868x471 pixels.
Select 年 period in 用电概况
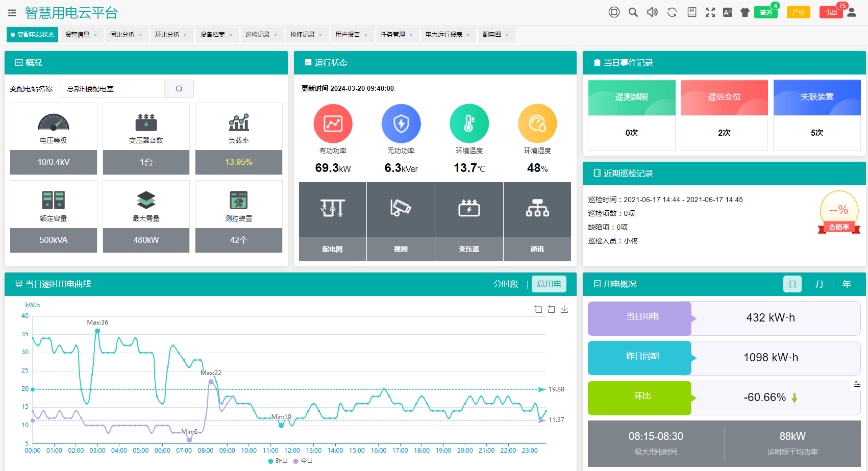click(x=847, y=284)
